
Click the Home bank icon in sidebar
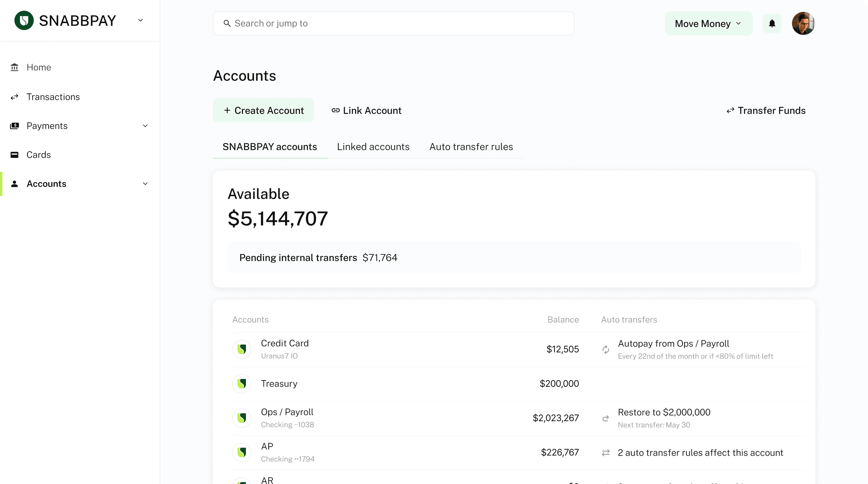pyautogui.click(x=15, y=68)
